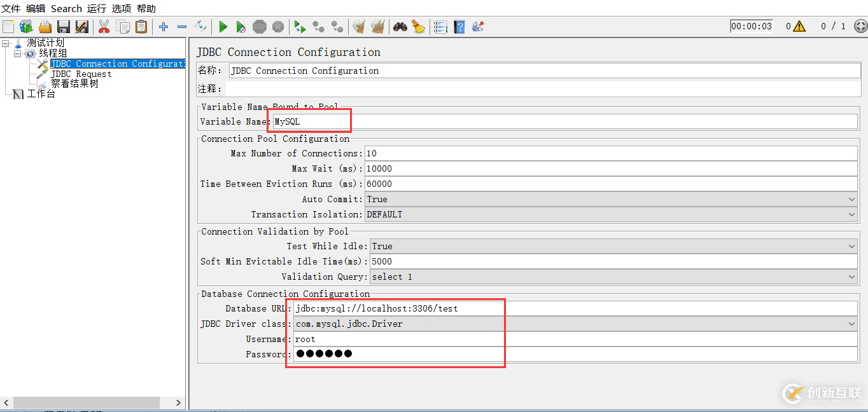Open the 文件 menu
The image size is (868, 412).
(x=11, y=8)
